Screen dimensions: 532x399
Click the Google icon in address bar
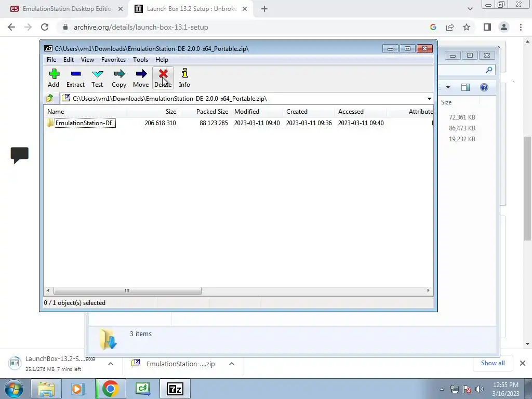point(433,27)
